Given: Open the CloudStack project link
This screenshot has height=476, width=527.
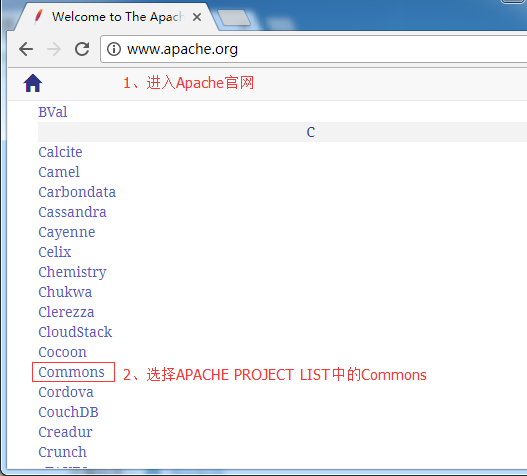Looking at the screenshot, I should (x=75, y=332).
